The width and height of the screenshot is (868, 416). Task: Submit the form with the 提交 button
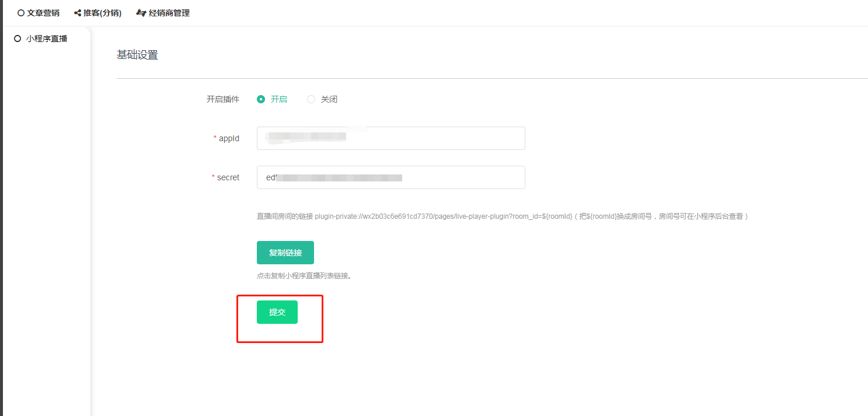tap(277, 312)
